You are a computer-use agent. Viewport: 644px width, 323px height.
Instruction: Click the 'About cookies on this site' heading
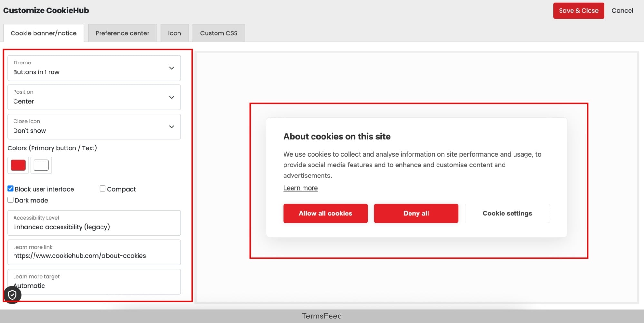[337, 137]
